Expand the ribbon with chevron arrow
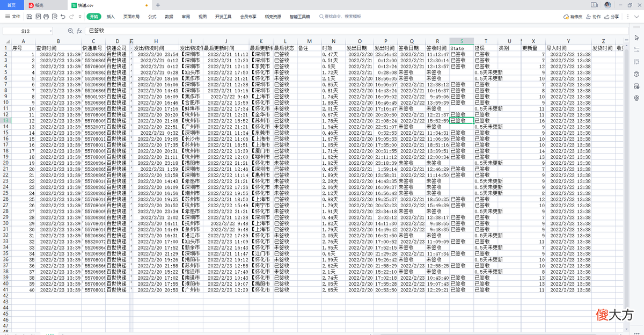The image size is (644, 335). (x=635, y=17)
